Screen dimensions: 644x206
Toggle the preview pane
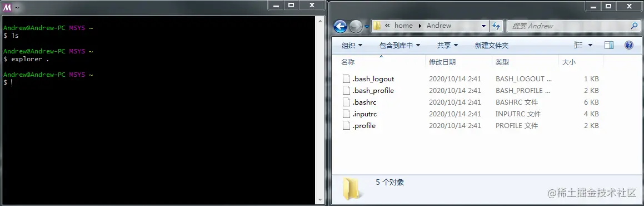608,45
